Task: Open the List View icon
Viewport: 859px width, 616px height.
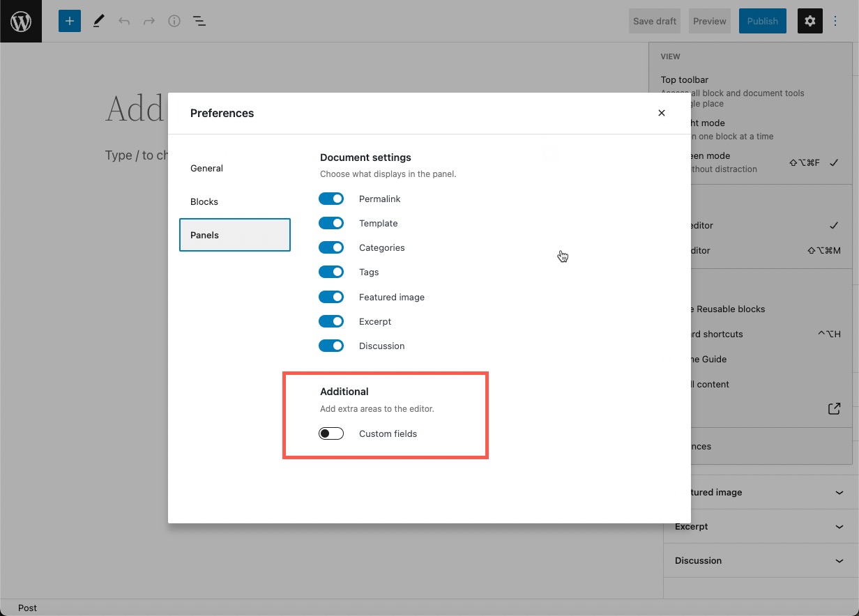Action: [x=199, y=21]
